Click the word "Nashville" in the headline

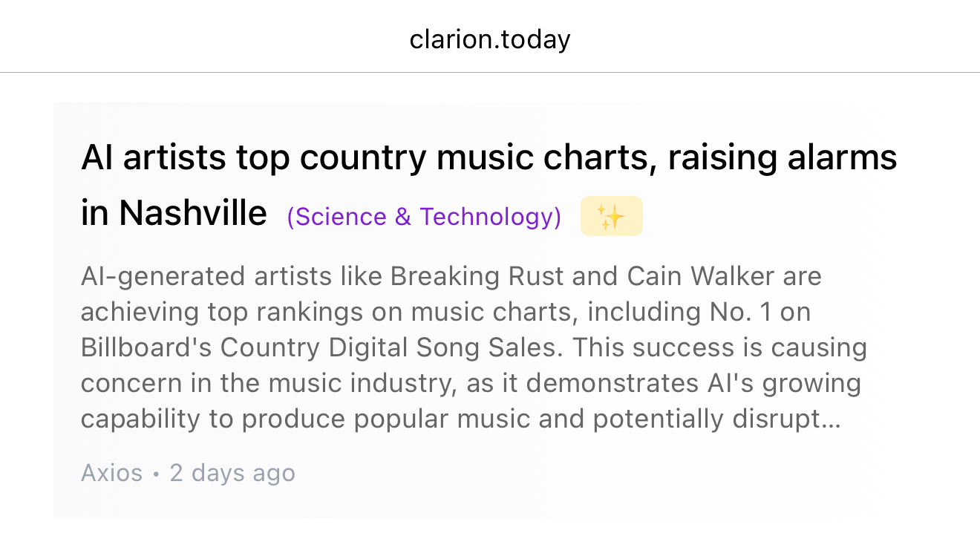[x=192, y=214]
